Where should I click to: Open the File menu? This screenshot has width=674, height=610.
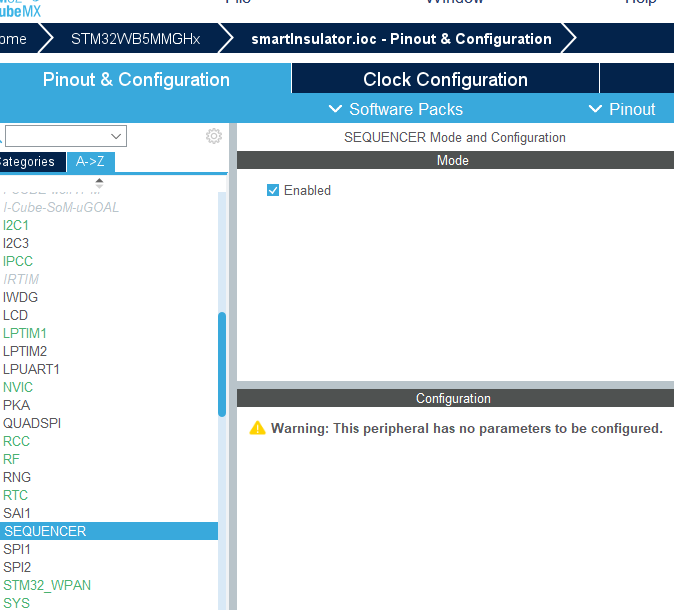click(x=238, y=2)
